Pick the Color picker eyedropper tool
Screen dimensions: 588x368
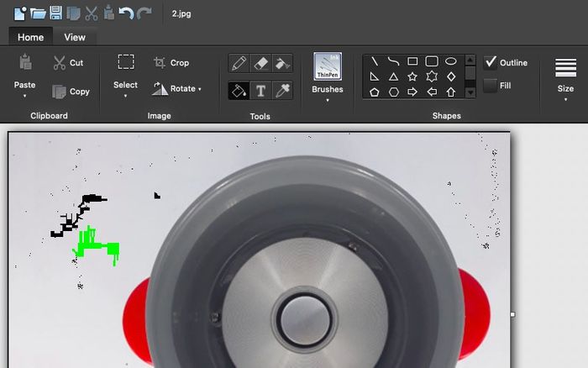(x=282, y=91)
